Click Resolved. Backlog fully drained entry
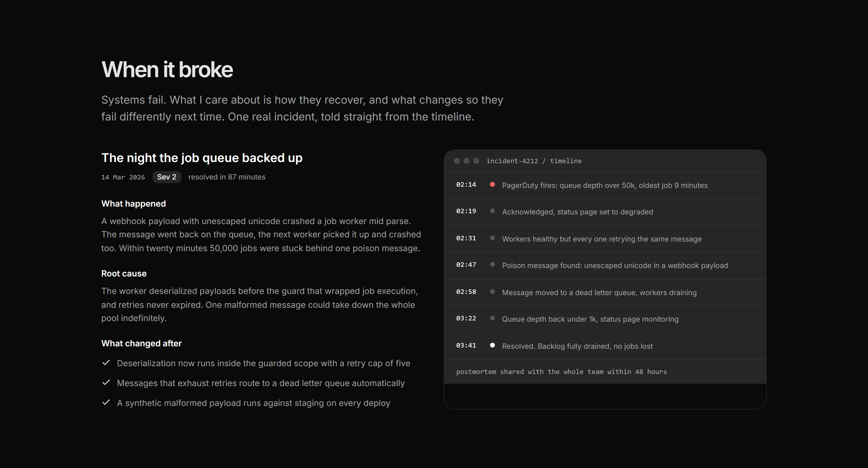 click(577, 346)
